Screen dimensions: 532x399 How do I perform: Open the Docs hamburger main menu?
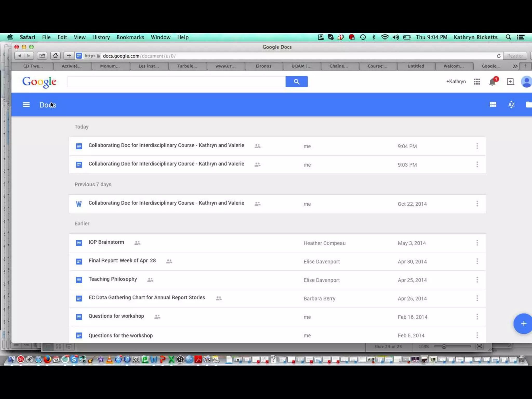tap(26, 105)
